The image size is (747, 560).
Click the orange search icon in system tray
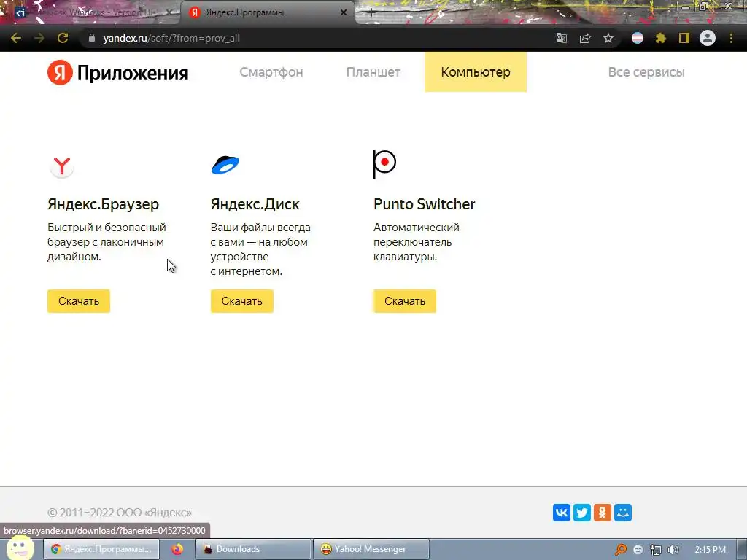(620, 550)
